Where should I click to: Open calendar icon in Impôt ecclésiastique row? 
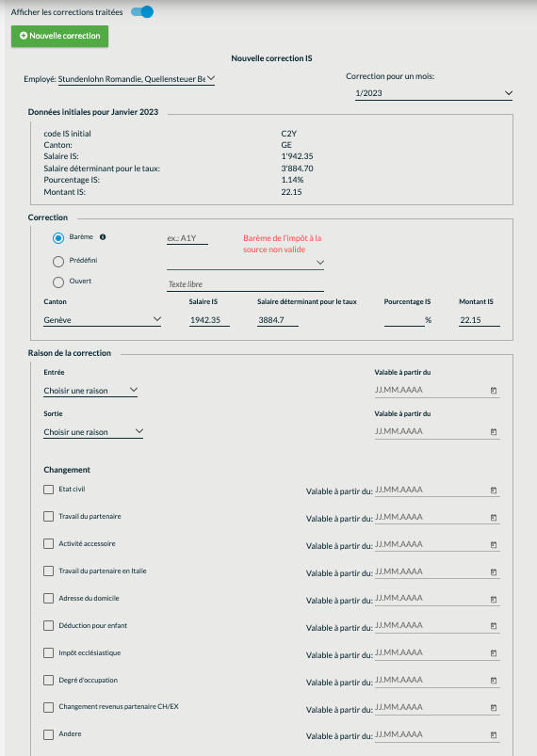tap(494, 653)
